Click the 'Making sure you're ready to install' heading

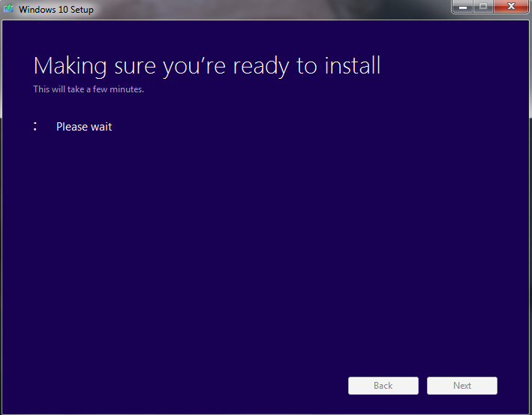[x=207, y=66]
